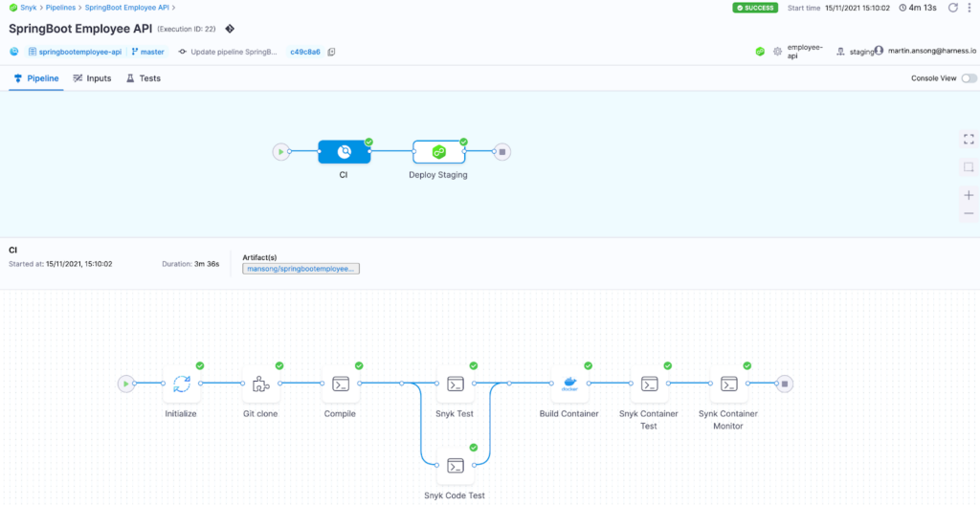Copy the commit hash with the copy icon
Image resolution: width=980 pixels, height=505 pixels.
pyautogui.click(x=331, y=52)
